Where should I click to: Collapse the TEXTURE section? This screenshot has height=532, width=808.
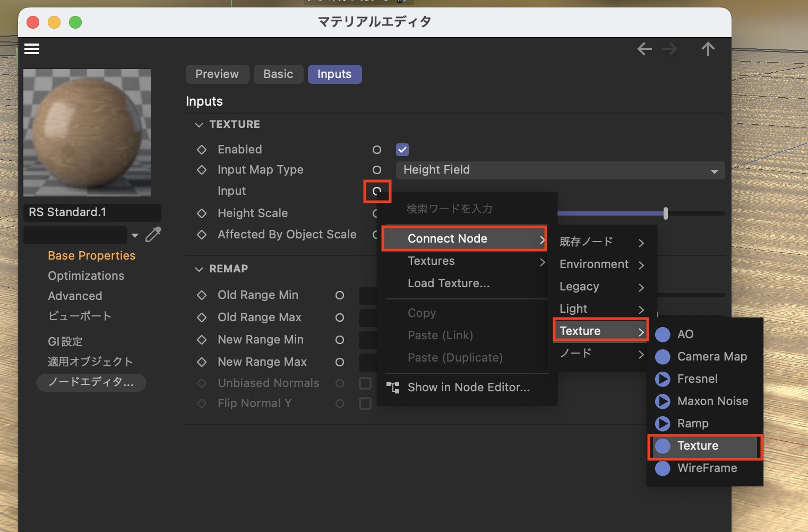pyautogui.click(x=199, y=125)
